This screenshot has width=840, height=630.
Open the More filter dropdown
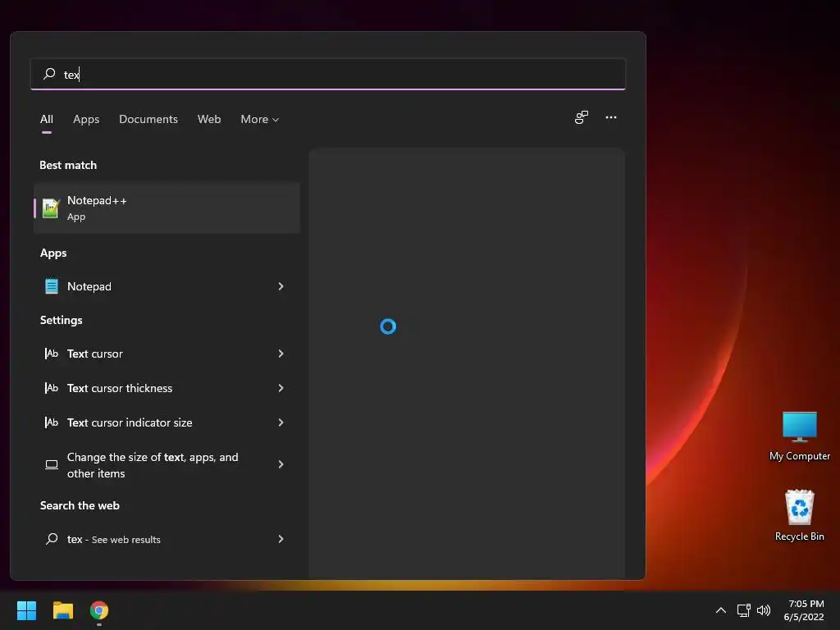pyautogui.click(x=260, y=120)
